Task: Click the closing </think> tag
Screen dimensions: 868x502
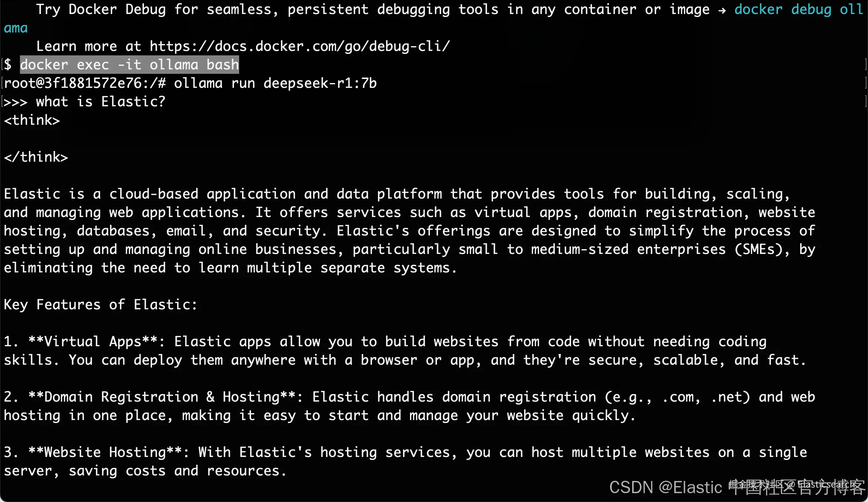Action: [x=36, y=157]
